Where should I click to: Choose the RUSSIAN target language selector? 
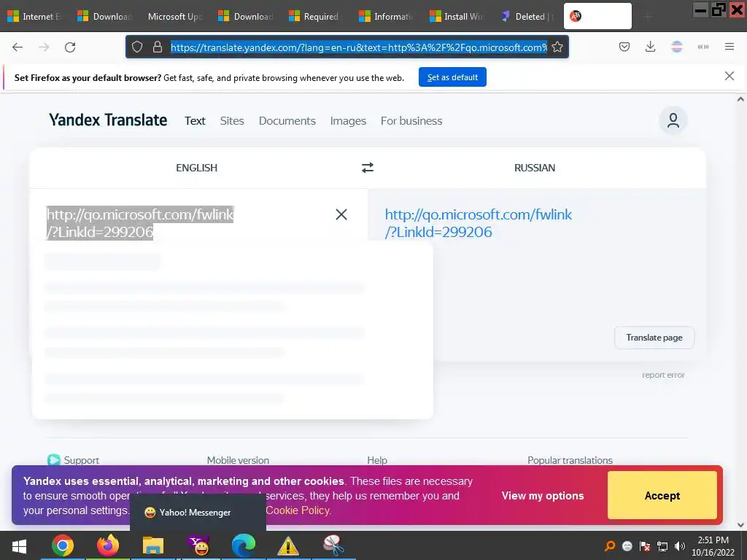click(x=535, y=168)
